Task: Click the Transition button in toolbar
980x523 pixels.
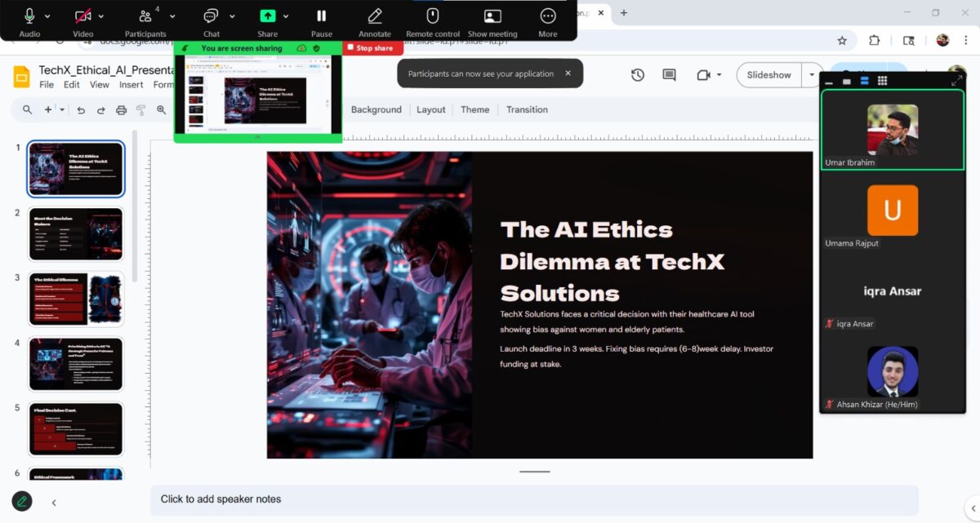Action: [527, 110]
